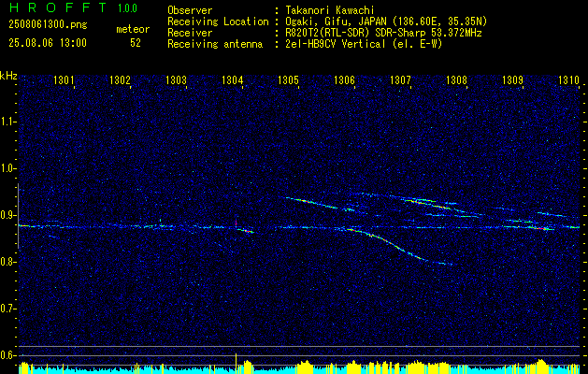Click the 1301 time marker
The width and height of the screenshot is (588, 374).
(63, 79)
